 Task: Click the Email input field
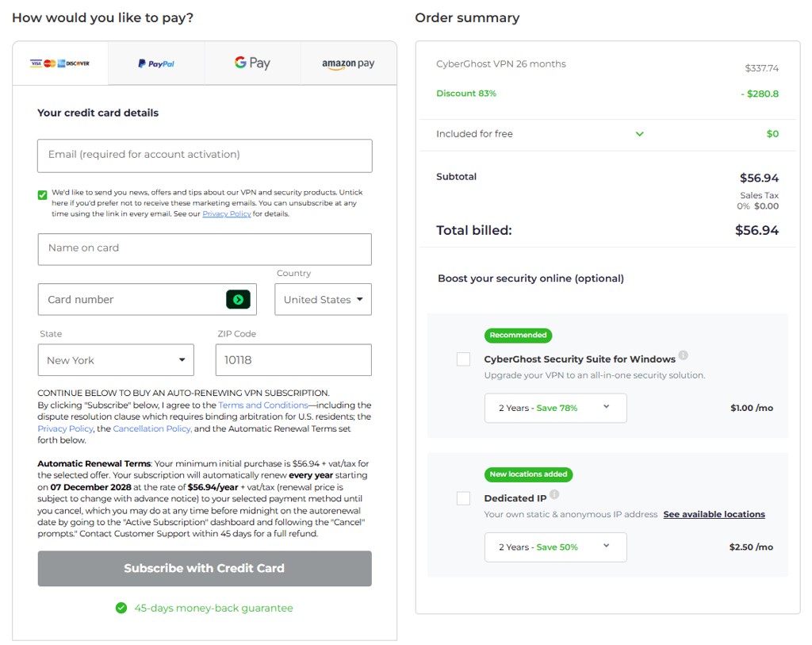tap(205, 155)
